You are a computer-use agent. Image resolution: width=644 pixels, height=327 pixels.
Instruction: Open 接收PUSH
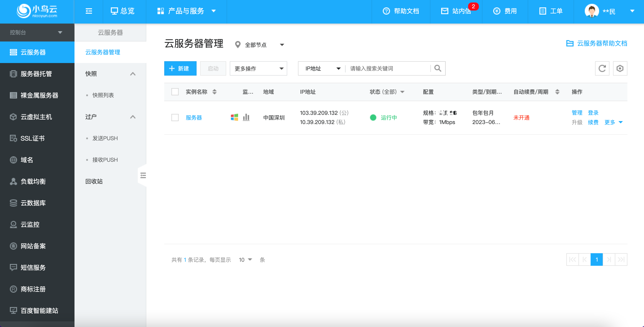click(x=105, y=160)
